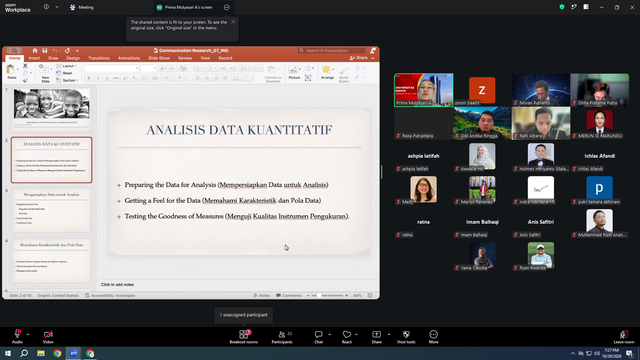The image size is (640, 360).
Task: Click the green encryption shield icon
Action: (x=562, y=7)
